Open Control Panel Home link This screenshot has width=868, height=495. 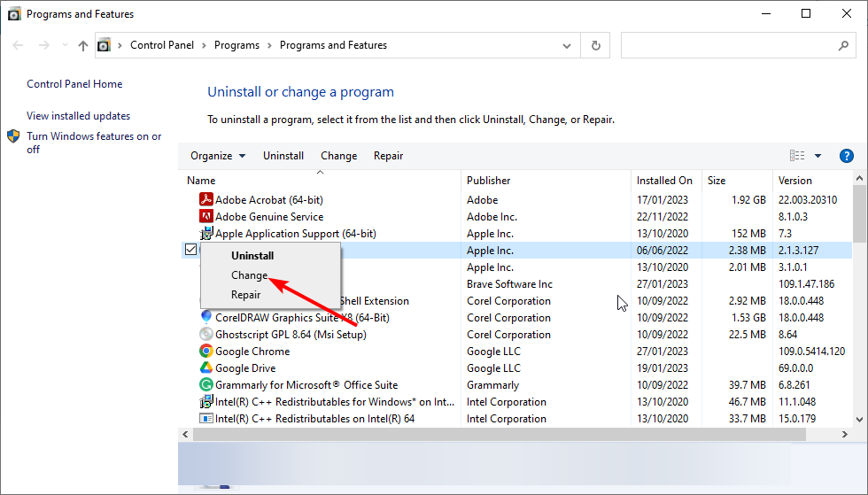click(x=74, y=84)
